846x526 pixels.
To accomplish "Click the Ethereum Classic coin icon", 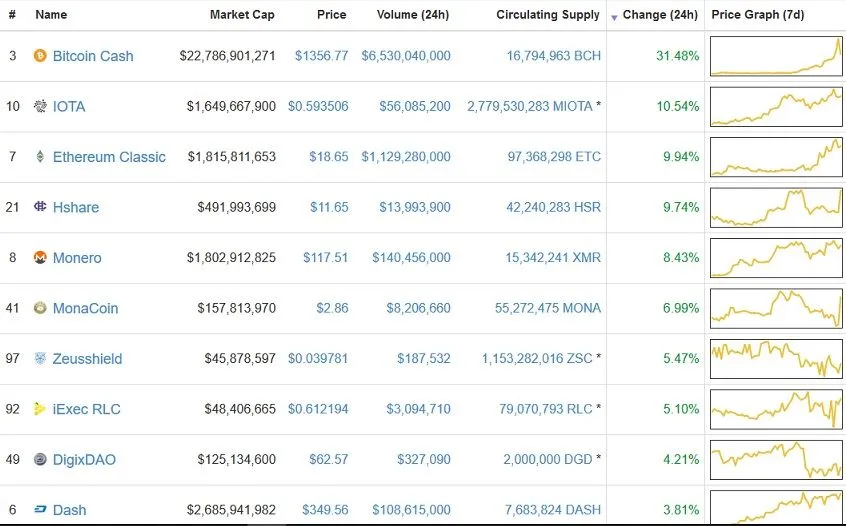I will [x=40, y=156].
